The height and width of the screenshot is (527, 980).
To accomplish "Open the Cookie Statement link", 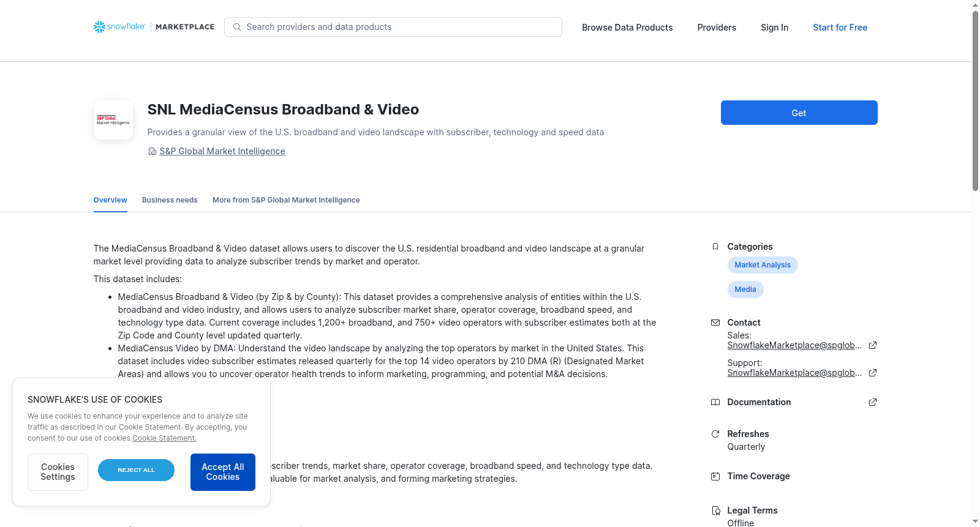I will click(x=164, y=438).
